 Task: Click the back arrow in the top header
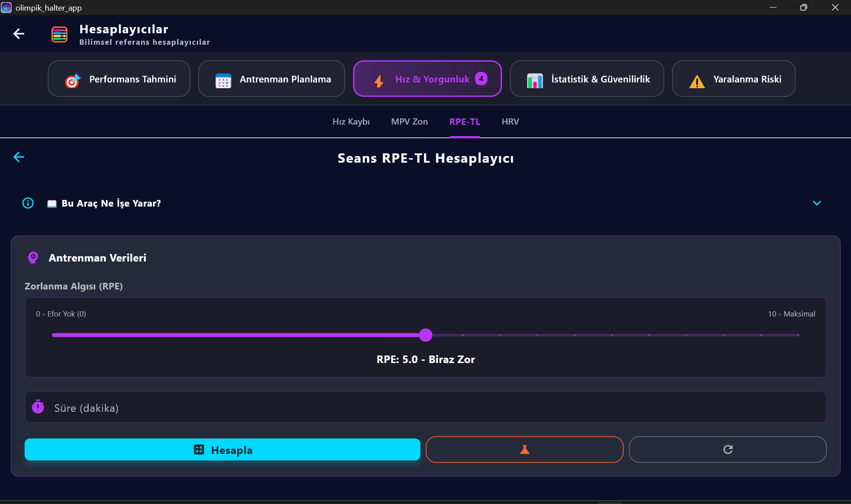point(19,34)
